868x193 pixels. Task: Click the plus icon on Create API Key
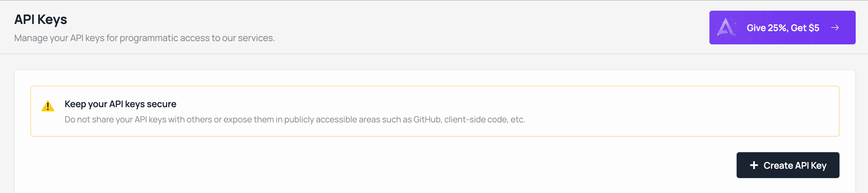pyautogui.click(x=754, y=165)
